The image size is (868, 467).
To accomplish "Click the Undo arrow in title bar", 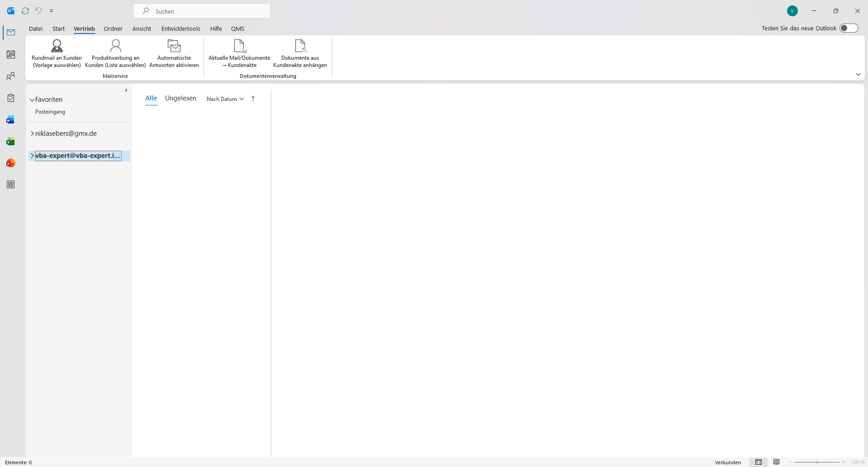I will click(x=38, y=11).
